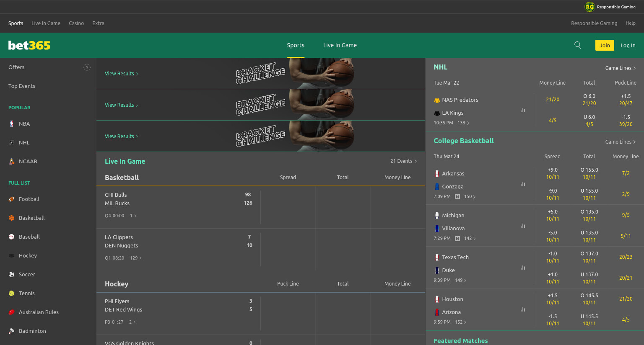Expand 150 markets for Arkansas vs Gonzaga
This screenshot has height=345, width=644.
[x=470, y=196]
